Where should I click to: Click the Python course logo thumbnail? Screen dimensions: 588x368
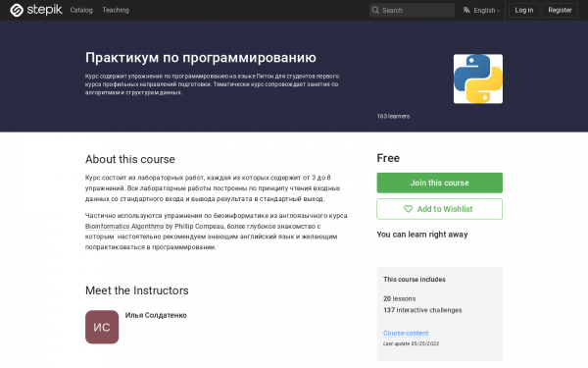(x=478, y=79)
